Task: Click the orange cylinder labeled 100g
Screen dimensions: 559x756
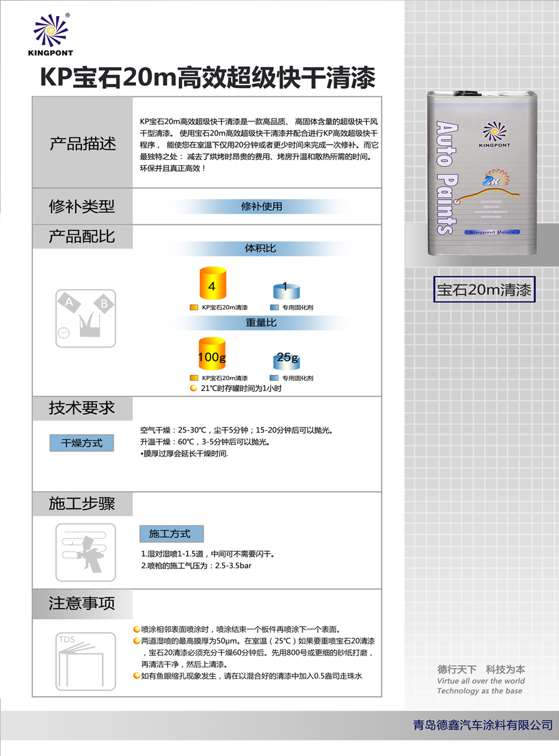Action: pyautogui.click(x=212, y=355)
